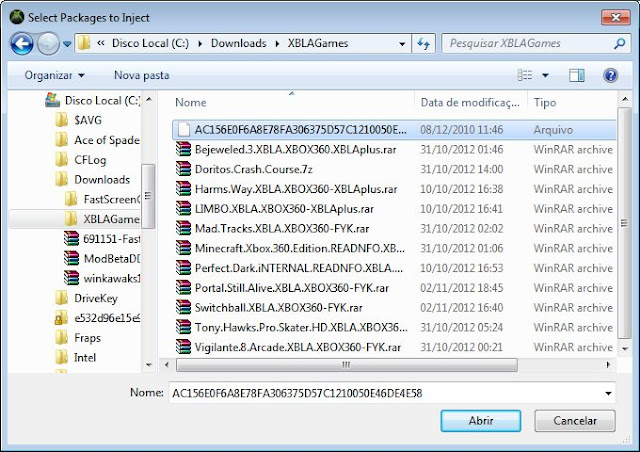
Task: Open recent locations arrow beside the Forward button
Action: (67, 43)
